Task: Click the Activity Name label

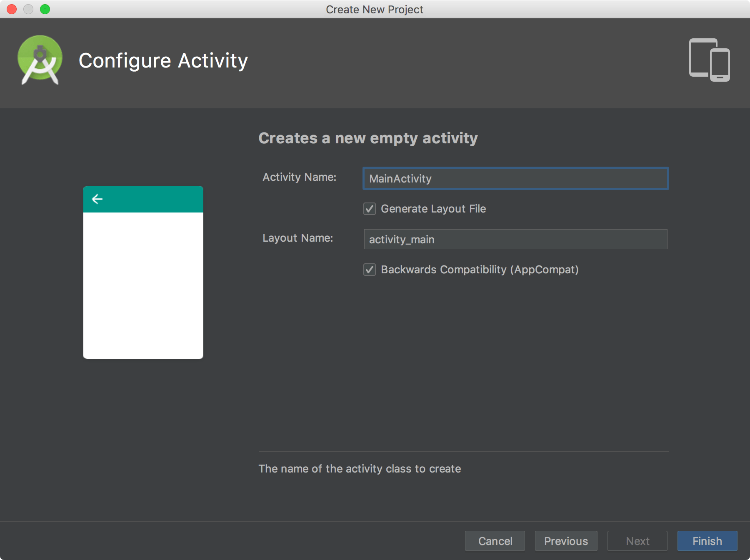Action: tap(299, 177)
